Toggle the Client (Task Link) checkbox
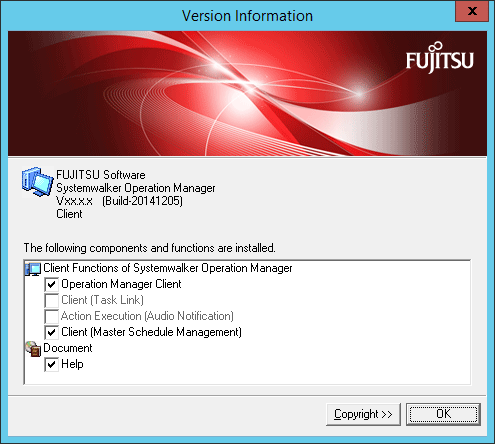 (51, 300)
